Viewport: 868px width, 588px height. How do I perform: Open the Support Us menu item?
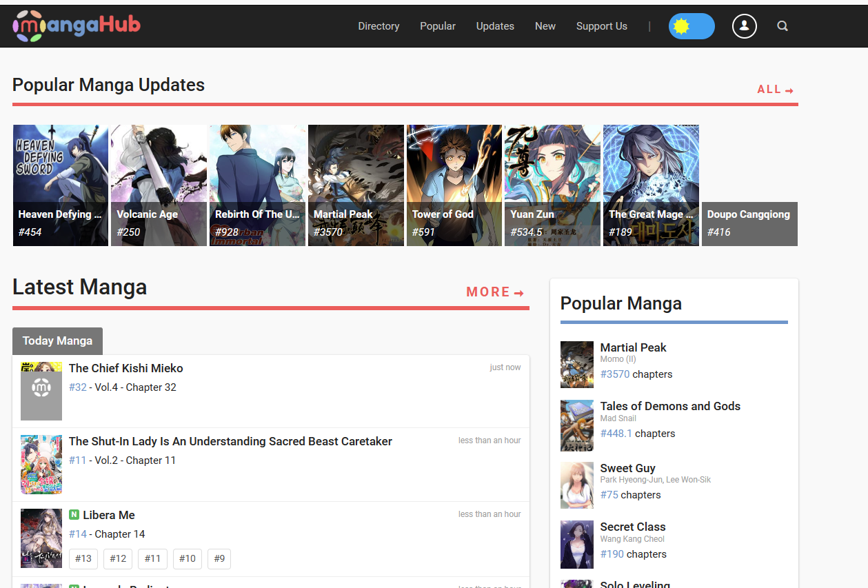click(602, 26)
